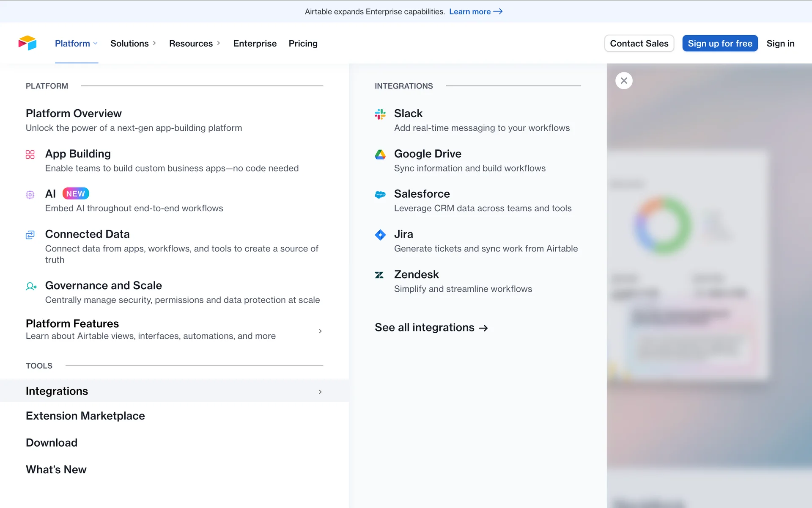Click the App Building grid icon
The image size is (812, 508).
pyautogui.click(x=30, y=155)
